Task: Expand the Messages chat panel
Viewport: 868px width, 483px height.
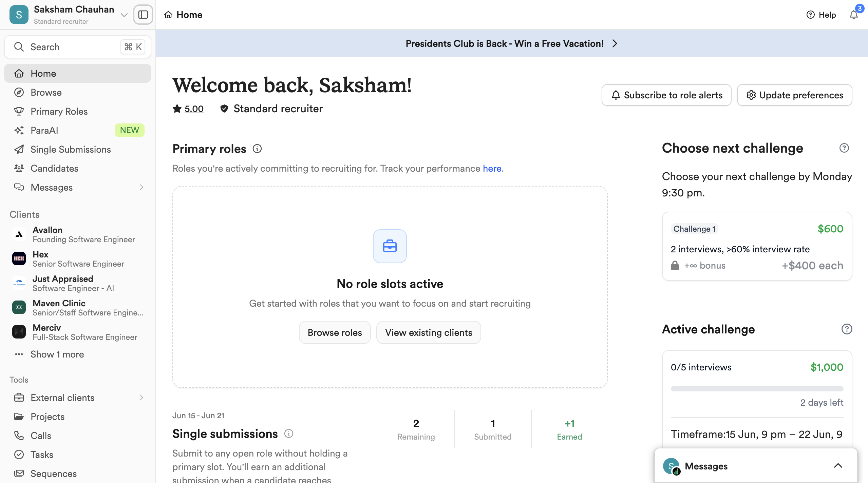Action: click(x=838, y=466)
